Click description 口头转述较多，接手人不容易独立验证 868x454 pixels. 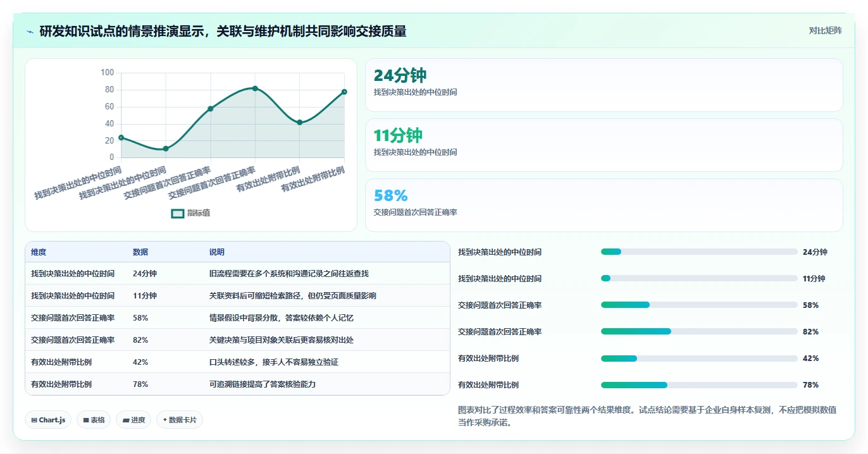[x=274, y=362]
